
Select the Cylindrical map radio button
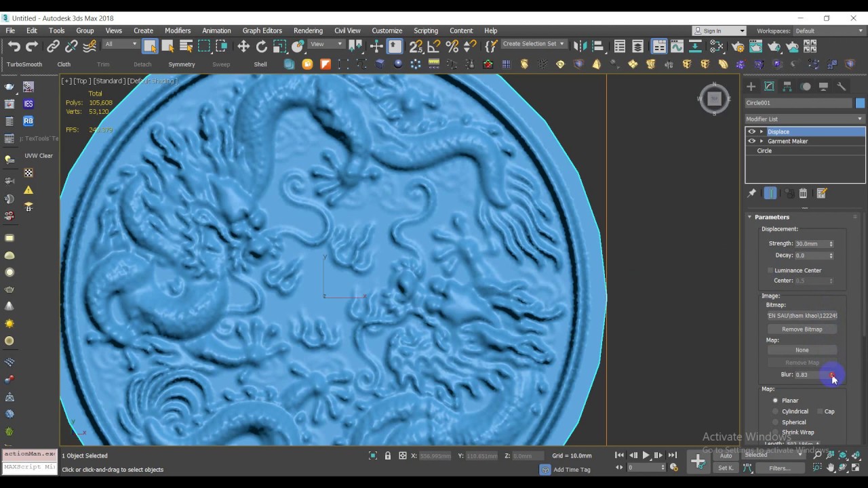[776, 411]
